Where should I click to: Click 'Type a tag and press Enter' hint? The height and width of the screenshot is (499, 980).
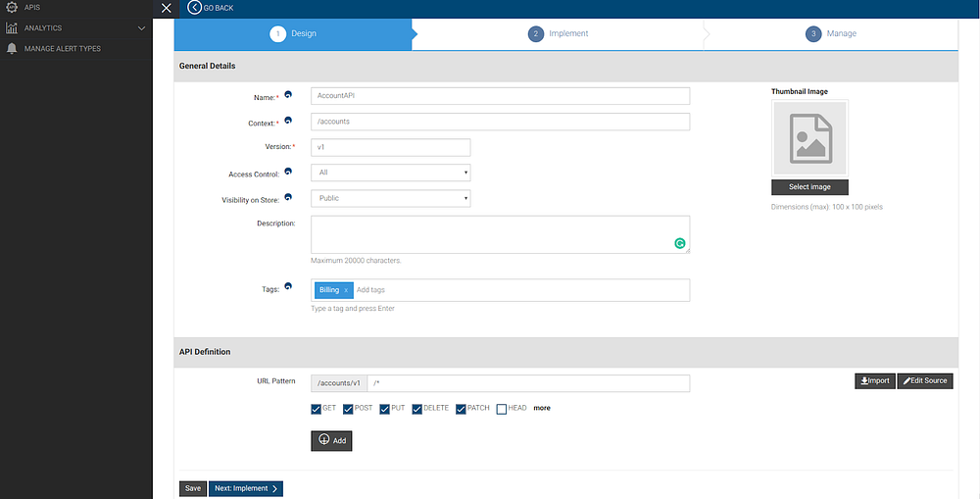[353, 309]
